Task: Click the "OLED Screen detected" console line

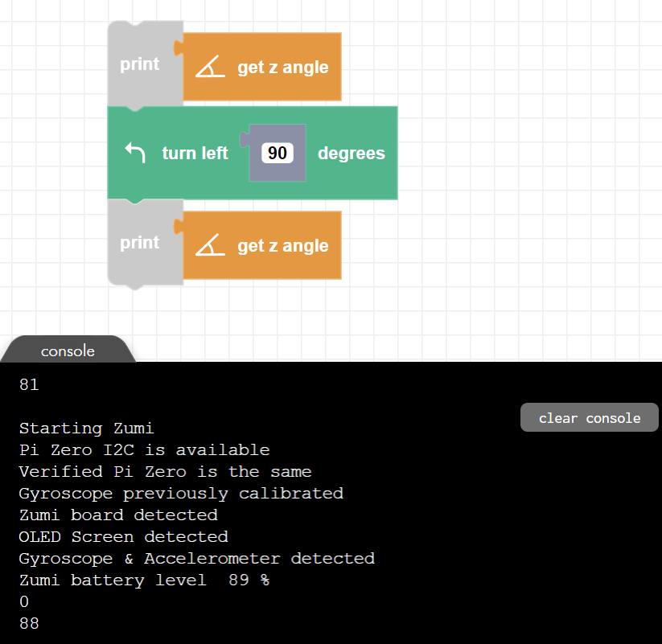Action: (x=123, y=536)
